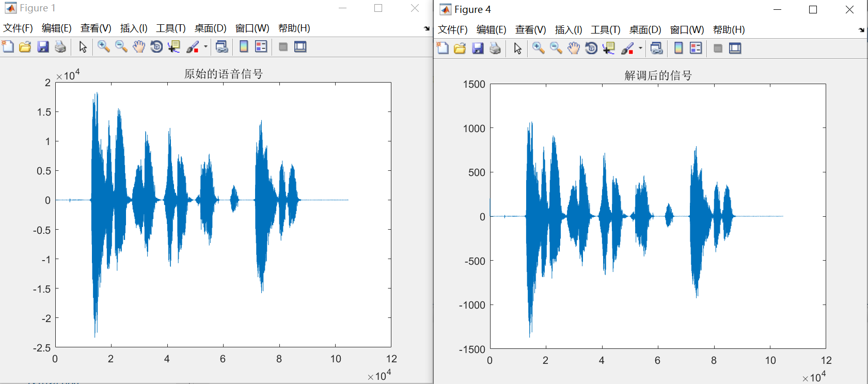The width and height of the screenshot is (868, 384).
Task: Open 帮助(H) menu in Figure 1
Action: (294, 28)
